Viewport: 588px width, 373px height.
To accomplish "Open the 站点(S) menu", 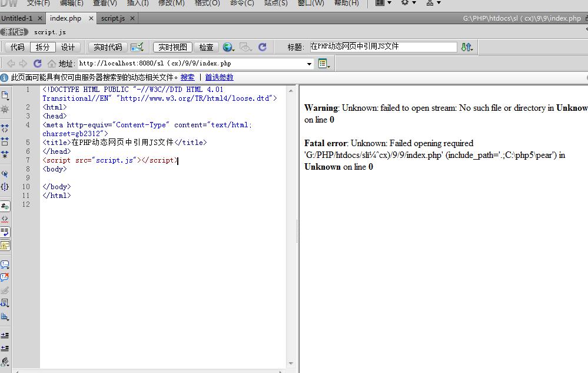I will coord(275,3).
